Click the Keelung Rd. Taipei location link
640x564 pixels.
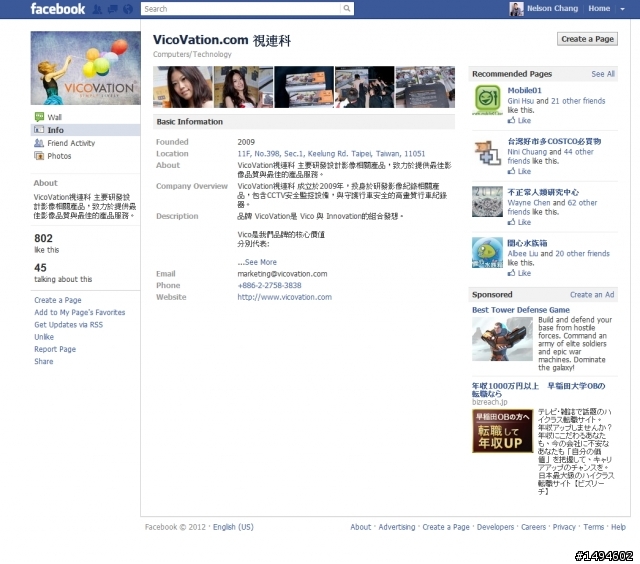click(331, 154)
